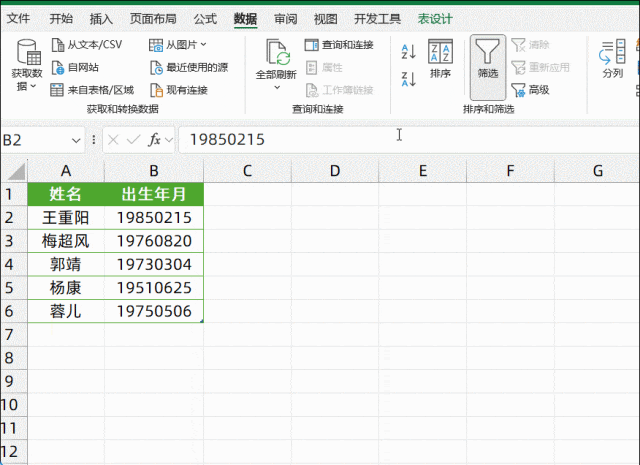The height and width of the screenshot is (465, 640).
Task: Switch to the 表设计 tab
Action: [435, 18]
